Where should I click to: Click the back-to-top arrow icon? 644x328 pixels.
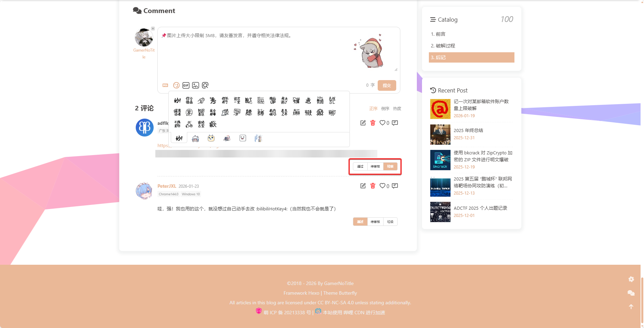tap(631, 306)
